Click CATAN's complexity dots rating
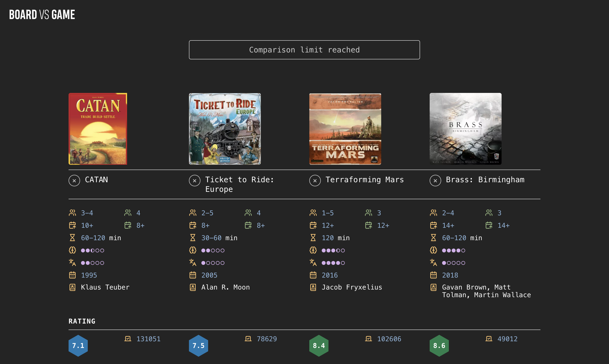 (x=93, y=250)
